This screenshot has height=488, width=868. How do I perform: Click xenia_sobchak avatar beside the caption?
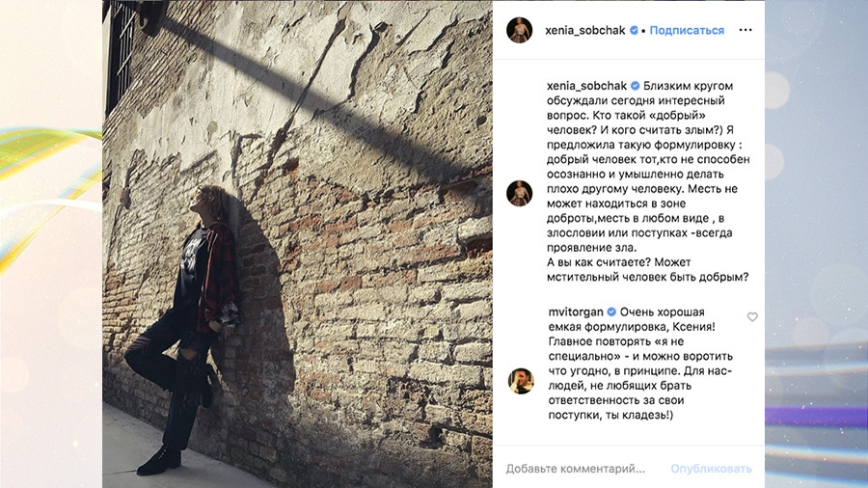coord(519,193)
